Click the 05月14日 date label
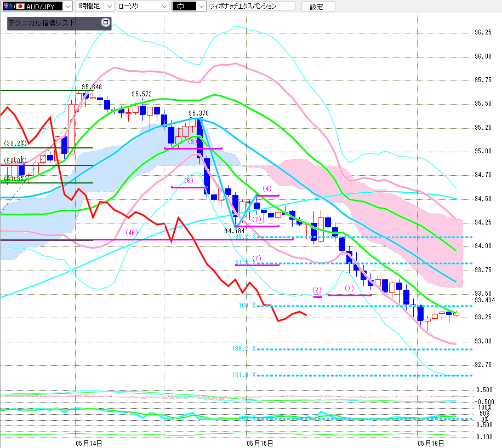This screenshot has width=502, height=448. 89,444
